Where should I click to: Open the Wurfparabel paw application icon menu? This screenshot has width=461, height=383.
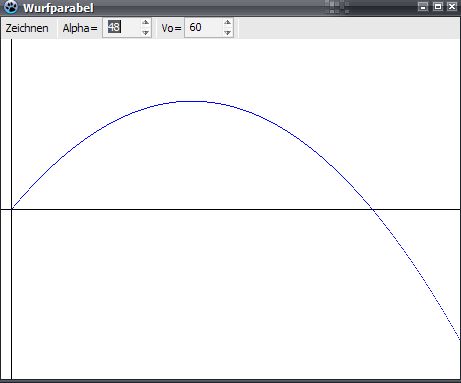tap(11, 7)
